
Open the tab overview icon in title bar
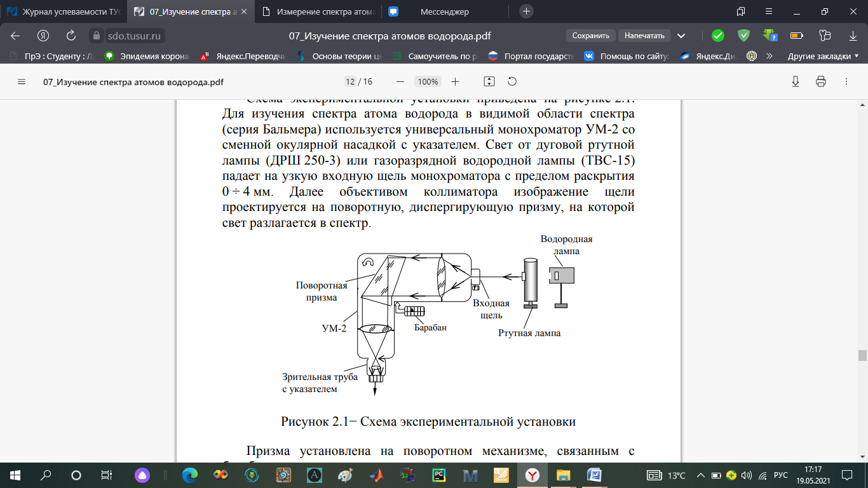pyautogui.click(x=741, y=11)
